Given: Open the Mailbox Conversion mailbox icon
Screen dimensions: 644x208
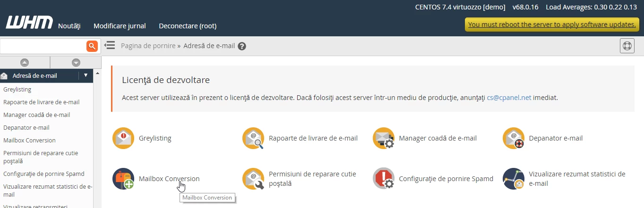Looking at the screenshot, I should tap(123, 179).
